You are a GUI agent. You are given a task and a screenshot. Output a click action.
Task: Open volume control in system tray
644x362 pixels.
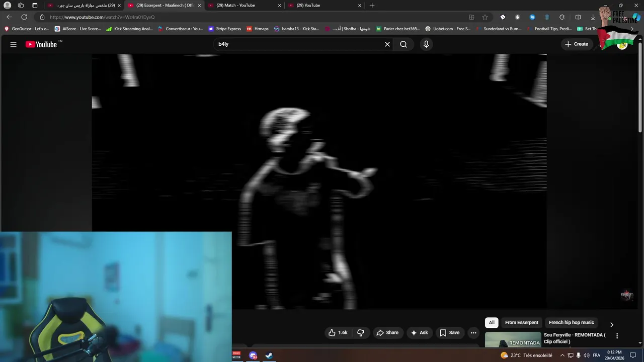pyautogui.click(x=586, y=355)
